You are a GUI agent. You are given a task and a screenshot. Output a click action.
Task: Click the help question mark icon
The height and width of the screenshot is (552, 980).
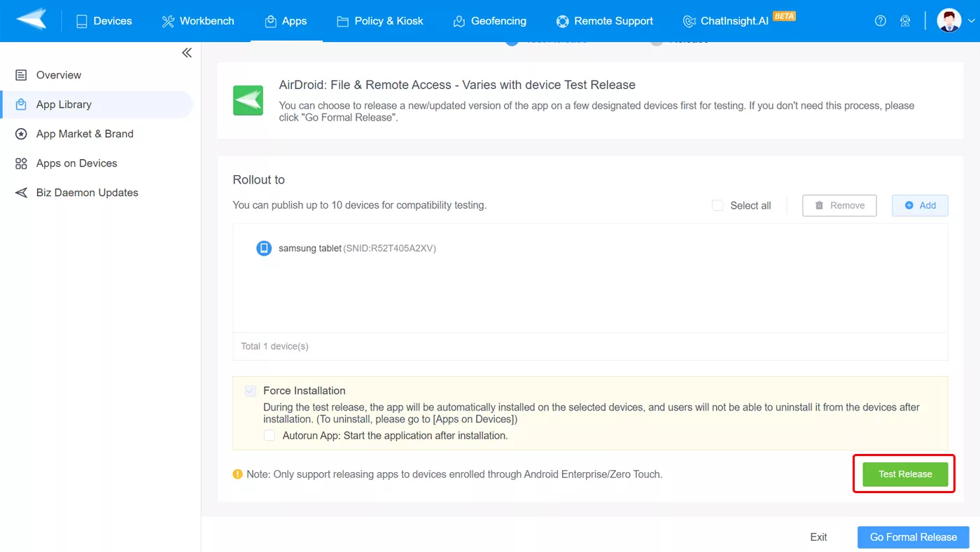click(881, 21)
